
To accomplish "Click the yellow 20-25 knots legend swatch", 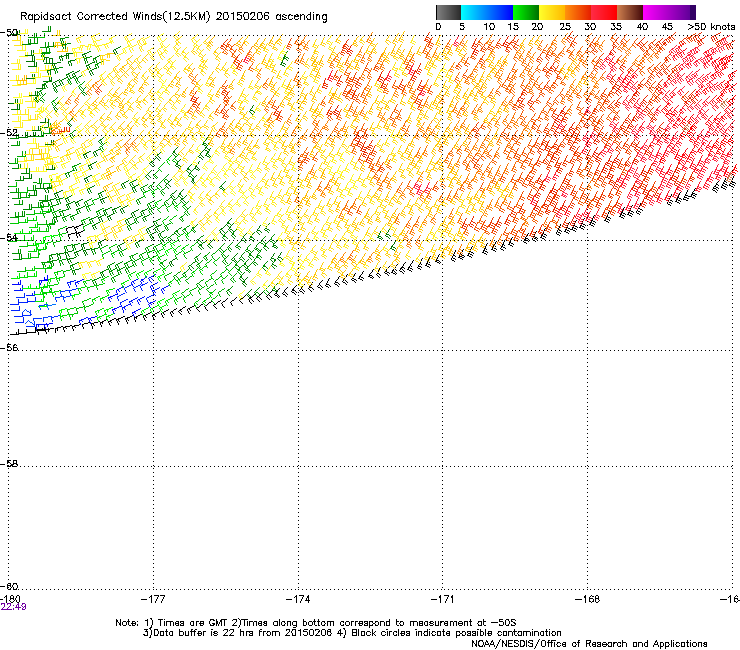I will [x=552, y=12].
